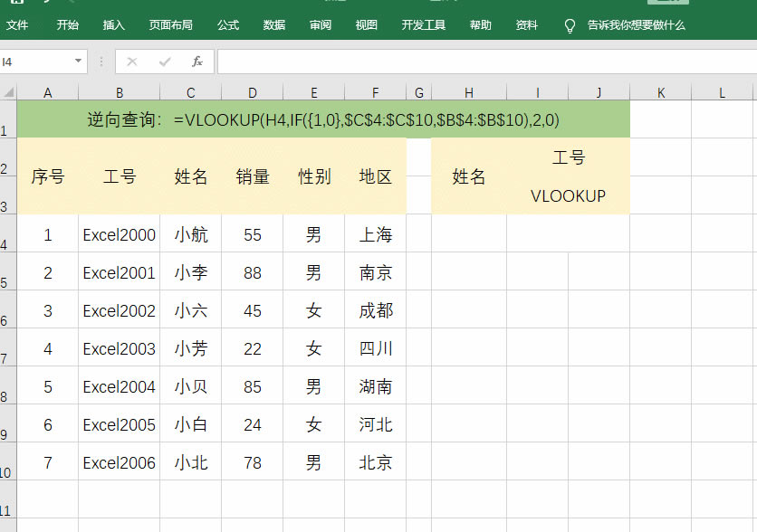
Task: Click the Enter checkmark icon beside formula bar
Action: (163, 62)
